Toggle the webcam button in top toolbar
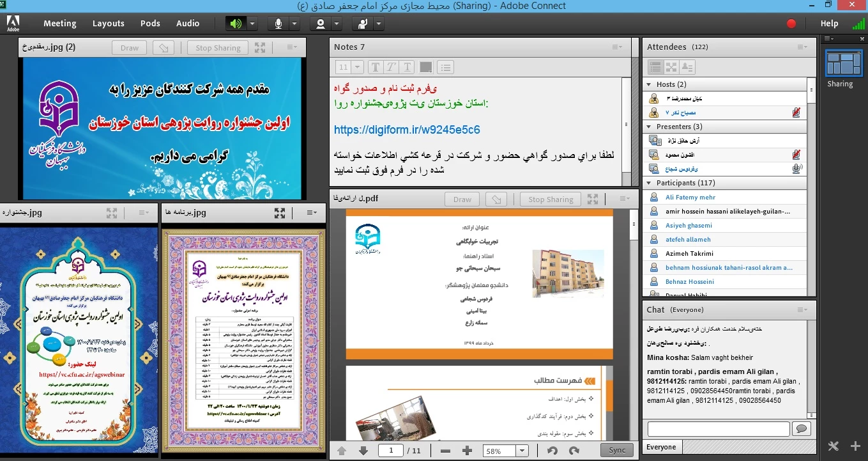The width and height of the screenshot is (868, 461). click(x=321, y=24)
